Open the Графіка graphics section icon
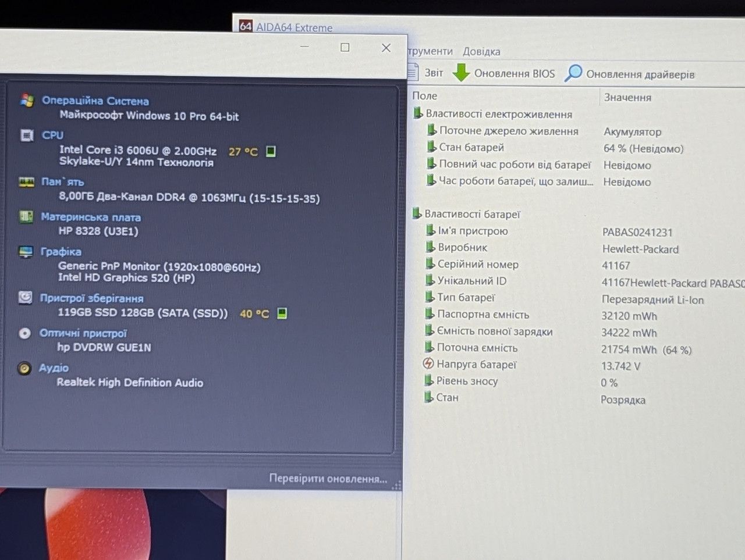The width and height of the screenshot is (745, 560). [26, 252]
